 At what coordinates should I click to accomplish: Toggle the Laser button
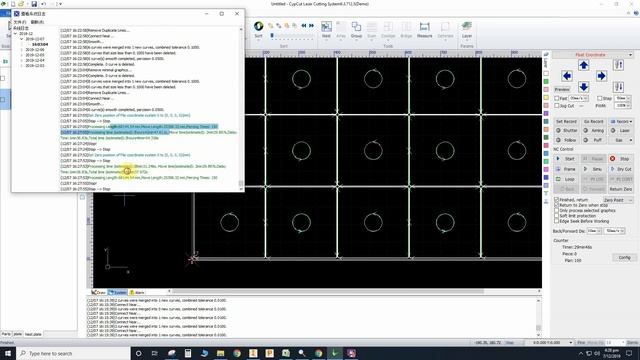coord(620,131)
